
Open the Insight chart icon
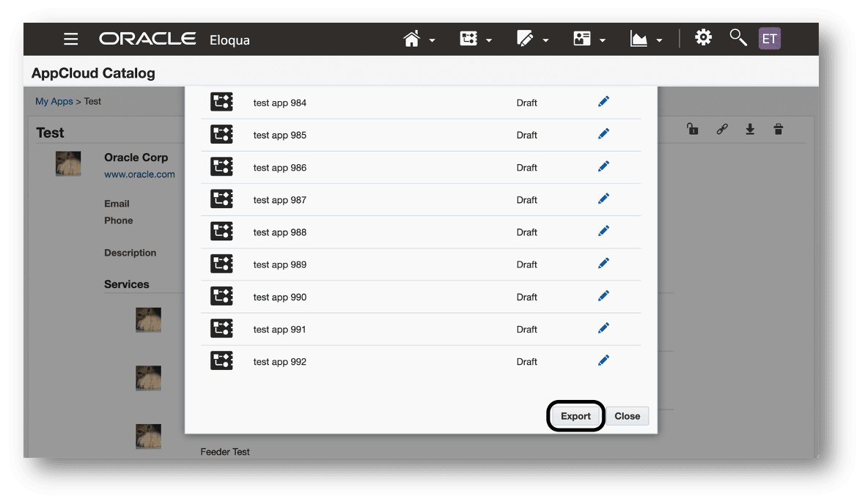click(638, 39)
